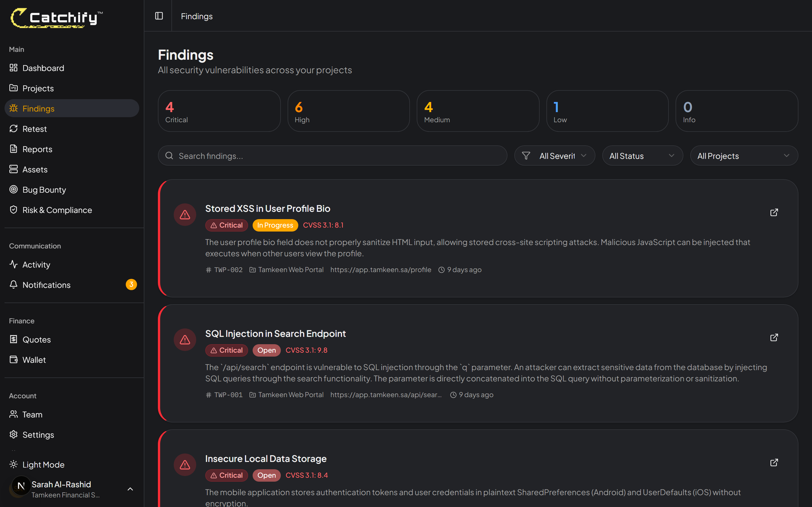This screenshot has width=812, height=507.
Task: Toggle sidebar collapse icon in header
Action: (159, 16)
